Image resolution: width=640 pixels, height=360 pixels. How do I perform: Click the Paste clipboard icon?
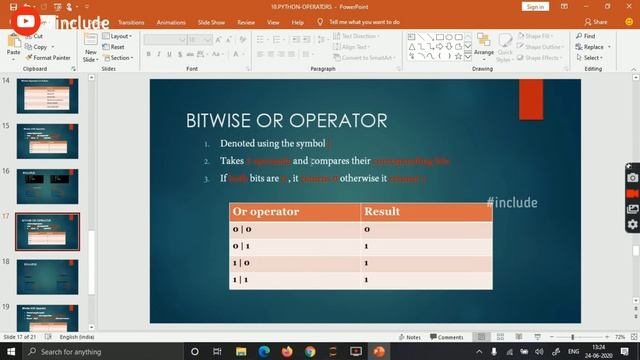point(13,41)
